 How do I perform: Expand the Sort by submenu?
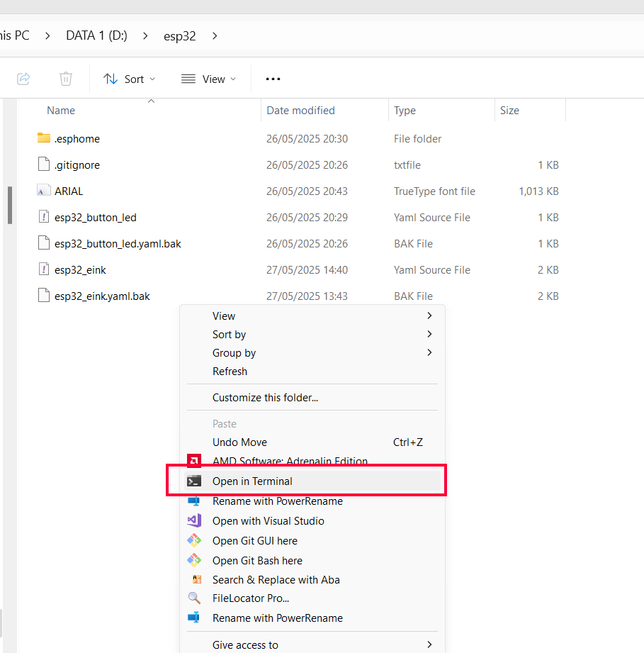point(312,334)
